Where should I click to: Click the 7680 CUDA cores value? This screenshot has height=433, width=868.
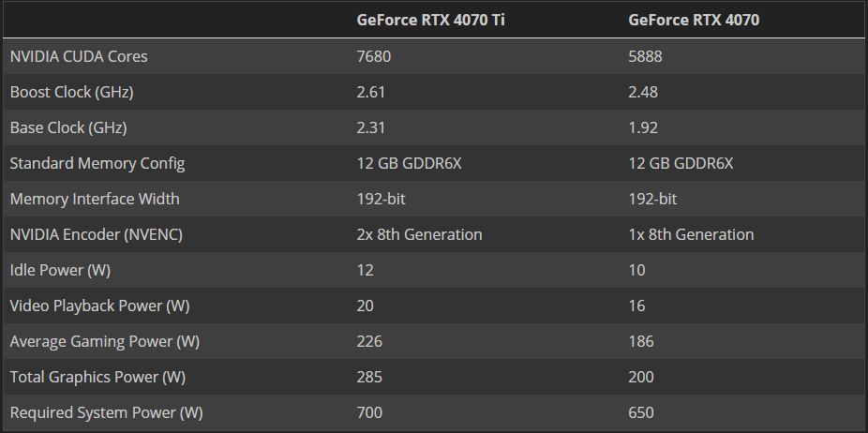[374, 56]
